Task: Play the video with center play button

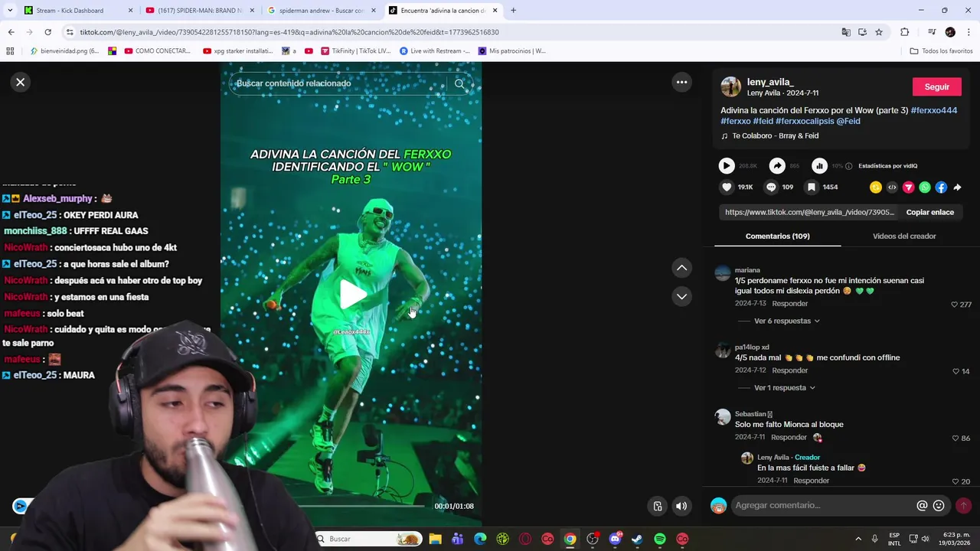Action: [351, 294]
